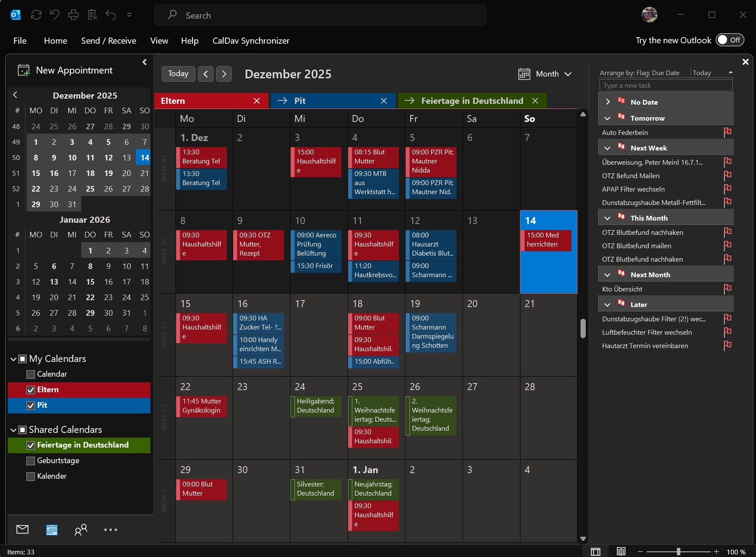Open the Send / Receive tab

coord(108,41)
